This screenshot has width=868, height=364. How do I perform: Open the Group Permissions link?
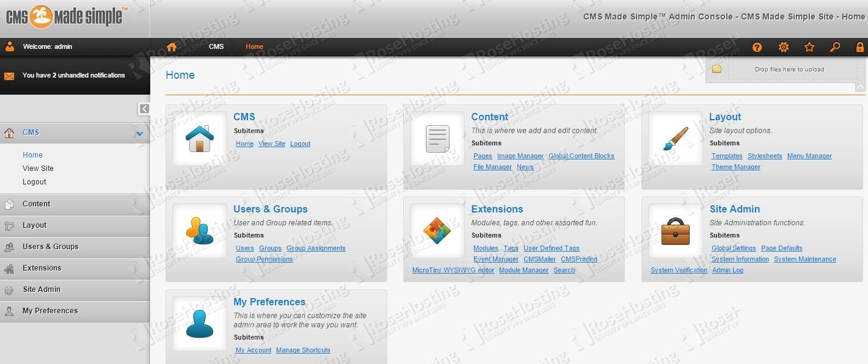(264, 260)
